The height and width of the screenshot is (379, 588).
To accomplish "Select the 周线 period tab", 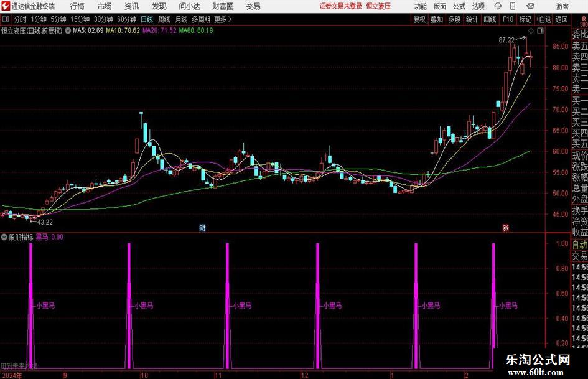I will (164, 19).
